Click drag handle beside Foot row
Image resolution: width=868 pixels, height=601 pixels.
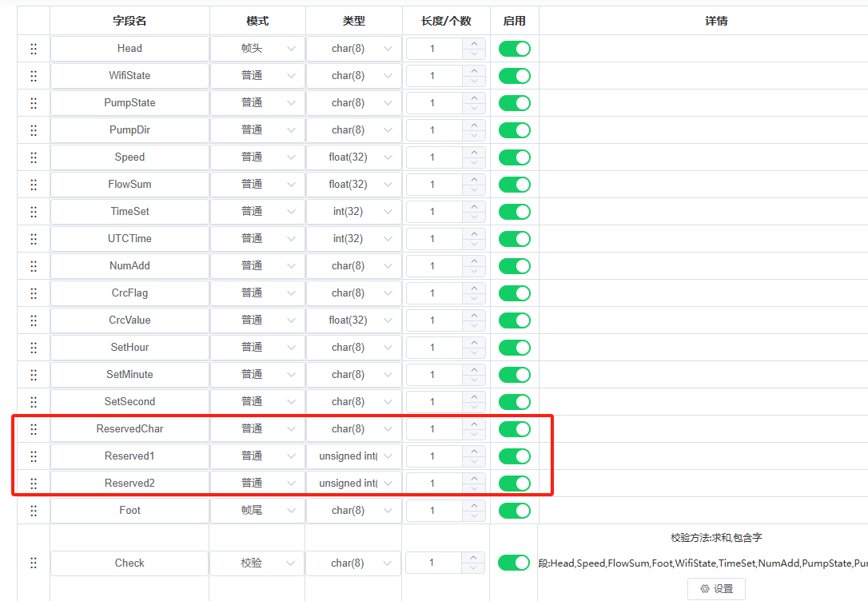coord(34,511)
